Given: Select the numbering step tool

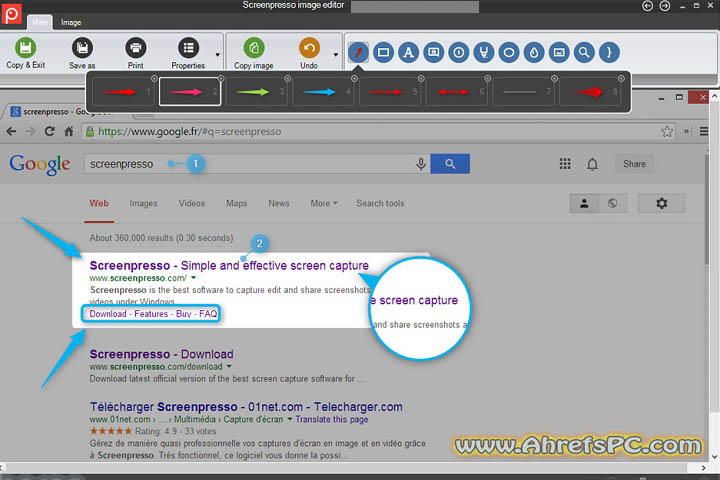Looking at the screenshot, I should tap(458, 52).
